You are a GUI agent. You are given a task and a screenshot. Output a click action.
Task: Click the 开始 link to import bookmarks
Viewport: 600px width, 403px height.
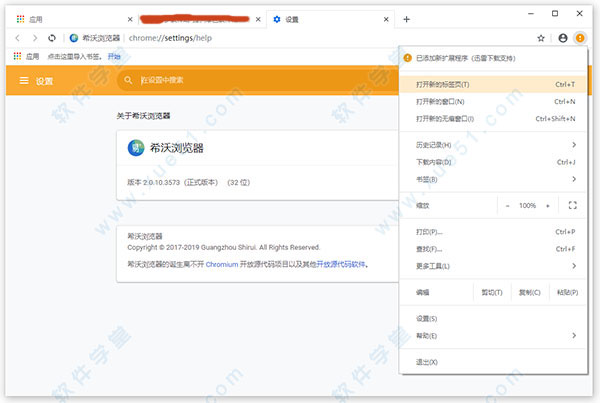tap(114, 57)
